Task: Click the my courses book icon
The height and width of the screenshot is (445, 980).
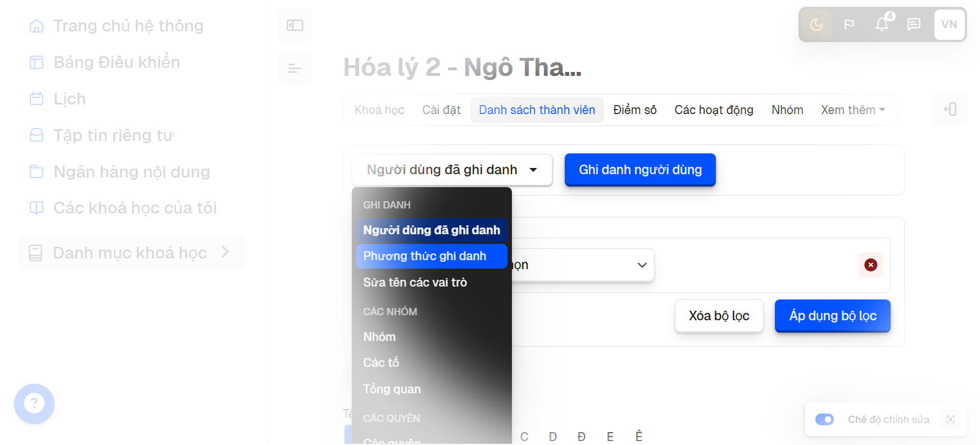Action: click(37, 208)
